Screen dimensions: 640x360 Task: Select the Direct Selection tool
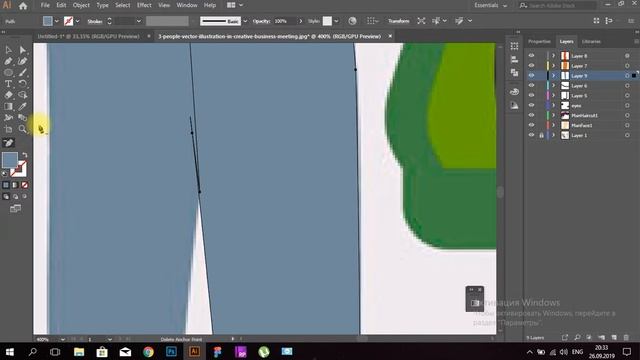pyautogui.click(x=22, y=50)
